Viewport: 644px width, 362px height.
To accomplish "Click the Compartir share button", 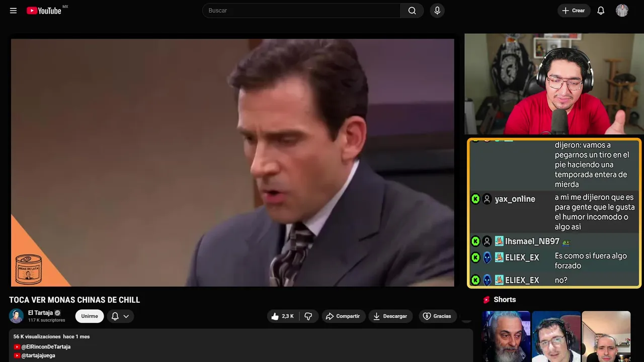I will pyautogui.click(x=343, y=316).
